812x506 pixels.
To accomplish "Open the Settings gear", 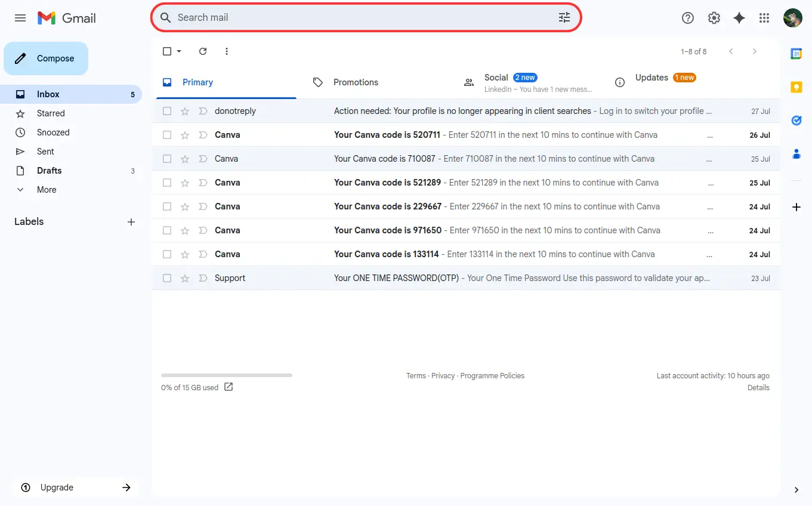I will (x=714, y=18).
